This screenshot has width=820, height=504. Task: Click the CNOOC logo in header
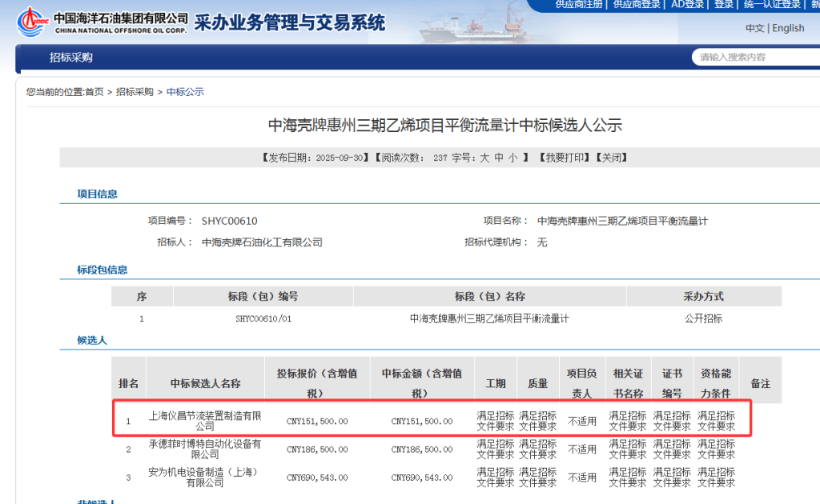[30, 22]
